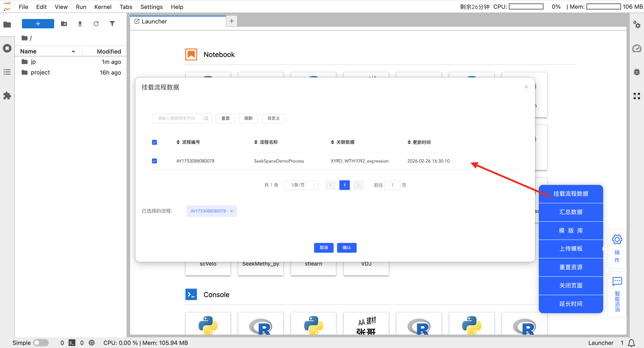Open the Kernel menu
The image size is (644, 348).
102,7
